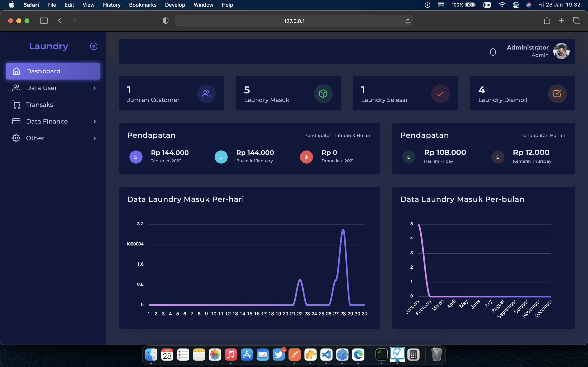
Task: Click the Administrator profile avatar
Action: click(x=561, y=51)
